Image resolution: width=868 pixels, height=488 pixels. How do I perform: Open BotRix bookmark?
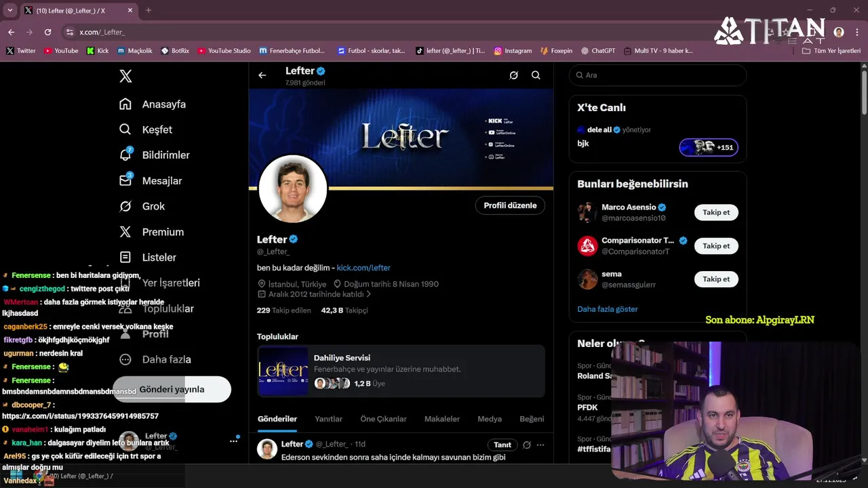click(175, 51)
